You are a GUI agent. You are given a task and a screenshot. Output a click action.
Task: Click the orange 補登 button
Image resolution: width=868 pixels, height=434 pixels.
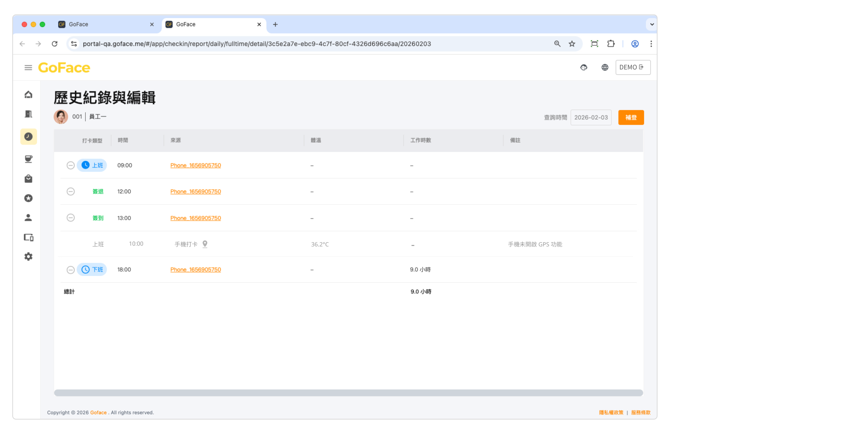(x=631, y=118)
